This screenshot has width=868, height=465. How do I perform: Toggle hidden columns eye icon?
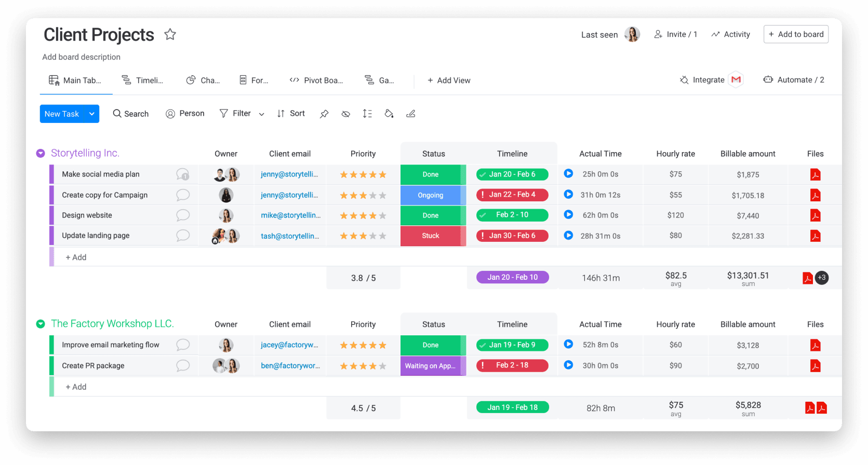(x=345, y=114)
